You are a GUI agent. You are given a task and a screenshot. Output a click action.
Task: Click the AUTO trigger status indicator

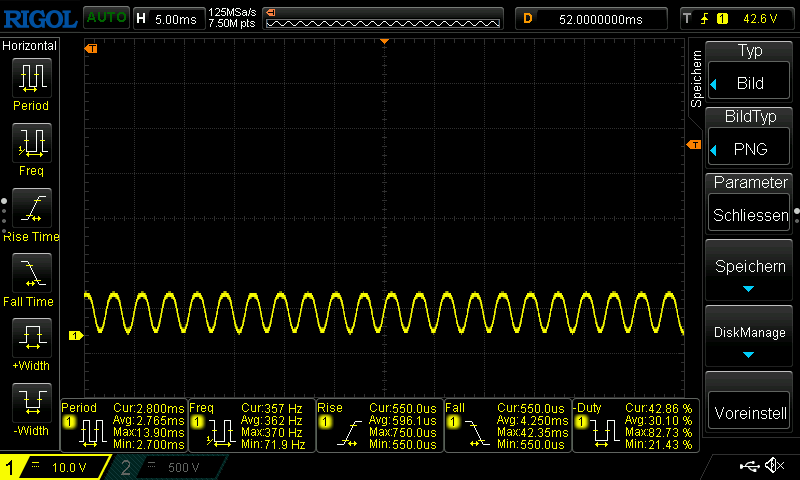coord(105,18)
